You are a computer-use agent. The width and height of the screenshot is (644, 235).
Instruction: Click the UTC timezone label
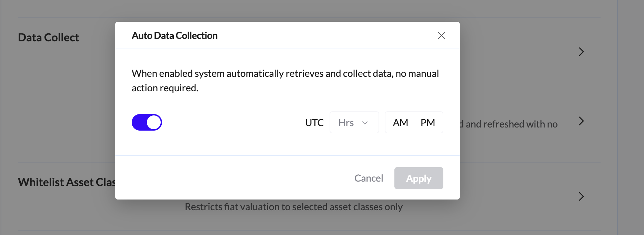pyautogui.click(x=314, y=123)
